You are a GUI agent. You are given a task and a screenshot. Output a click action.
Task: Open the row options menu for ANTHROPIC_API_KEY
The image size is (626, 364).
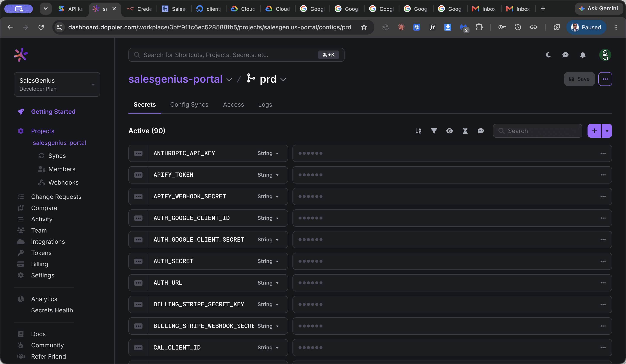coord(603,153)
